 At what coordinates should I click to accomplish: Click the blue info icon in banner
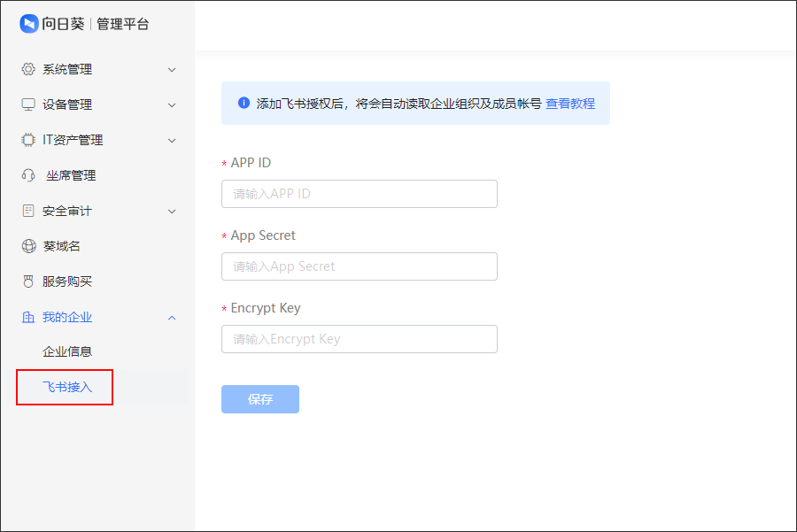point(244,103)
